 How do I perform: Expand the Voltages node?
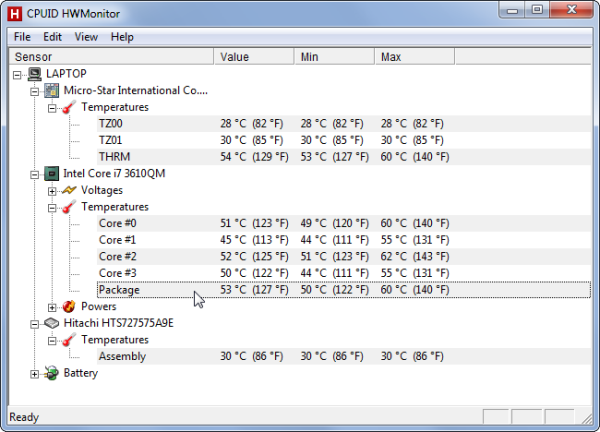click(x=52, y=190)
